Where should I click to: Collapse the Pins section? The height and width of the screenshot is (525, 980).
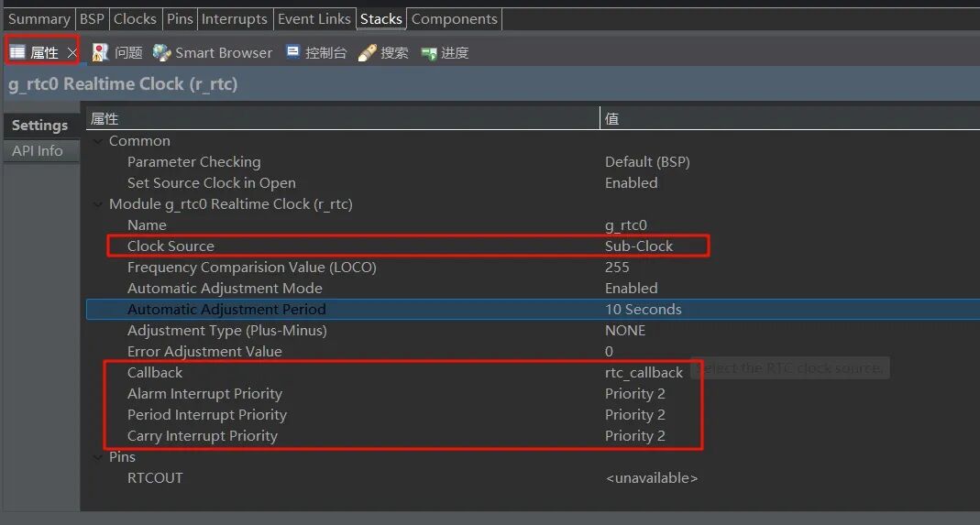[x=98, y=457]
